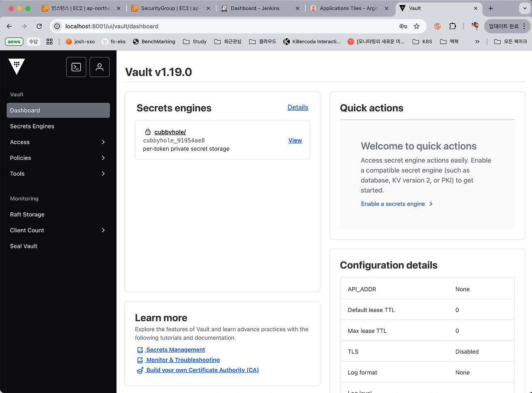Image resolution: width=532 pixels, height=393 pixels.
Task: Click the Default lease TTL row label
Action: 371,310
